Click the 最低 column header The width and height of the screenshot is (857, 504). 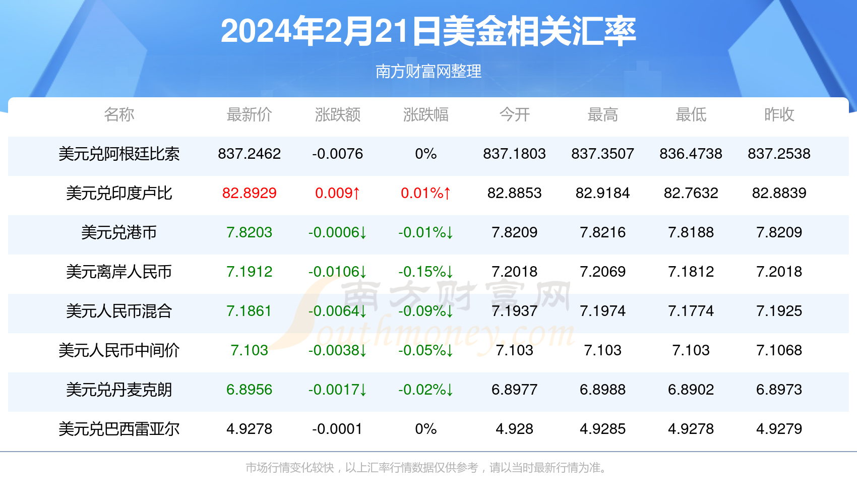coord(691,114)
